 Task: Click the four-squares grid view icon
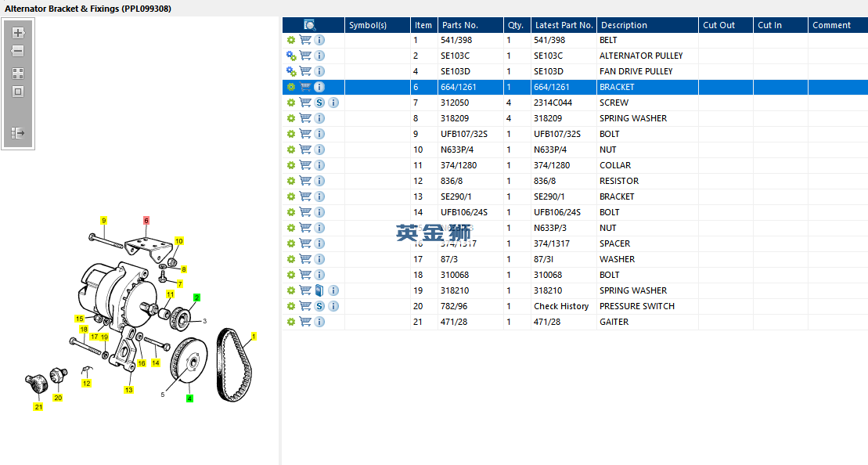[x=18, y=74]
